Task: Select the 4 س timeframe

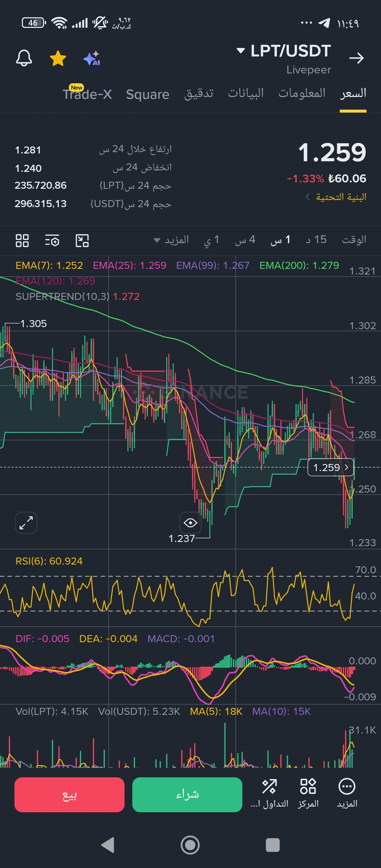Action: point(245,240)
